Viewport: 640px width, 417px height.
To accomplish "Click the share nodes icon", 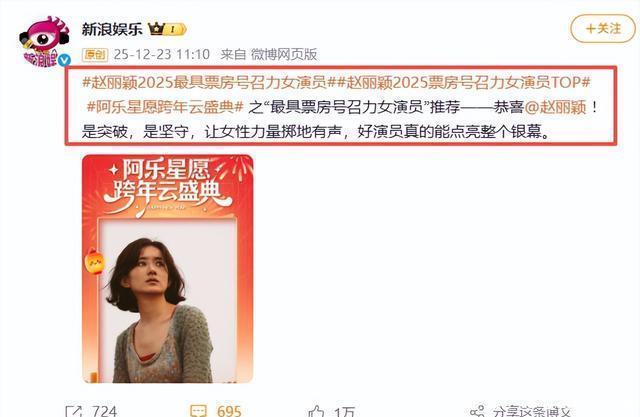I will click(x=477, y=411).
